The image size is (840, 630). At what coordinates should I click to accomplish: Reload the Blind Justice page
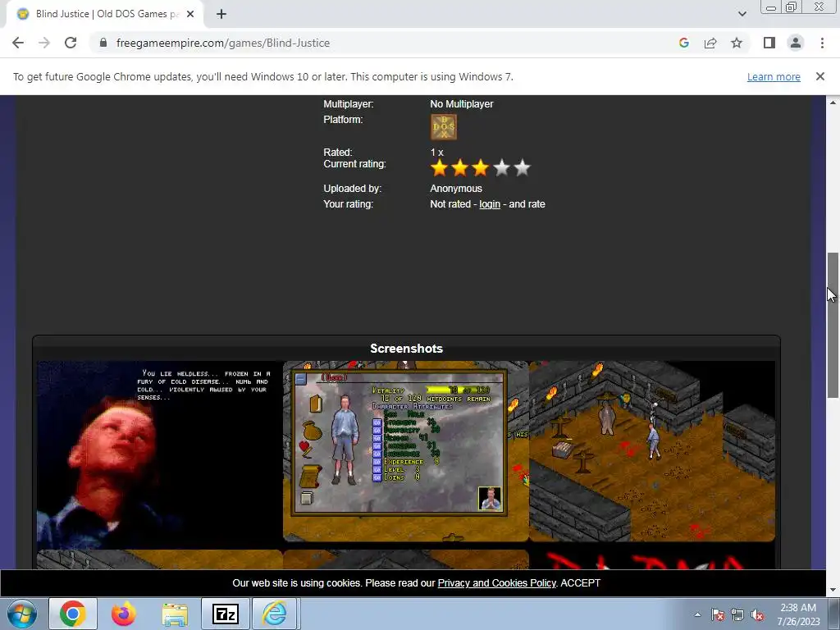pos(71,43)
